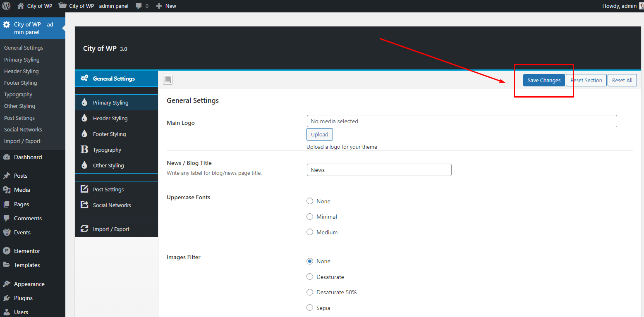Click the News / Blog Title input field
Image resolution: width=644 pixels, height=317 pixels.
(x=379, y=170)
